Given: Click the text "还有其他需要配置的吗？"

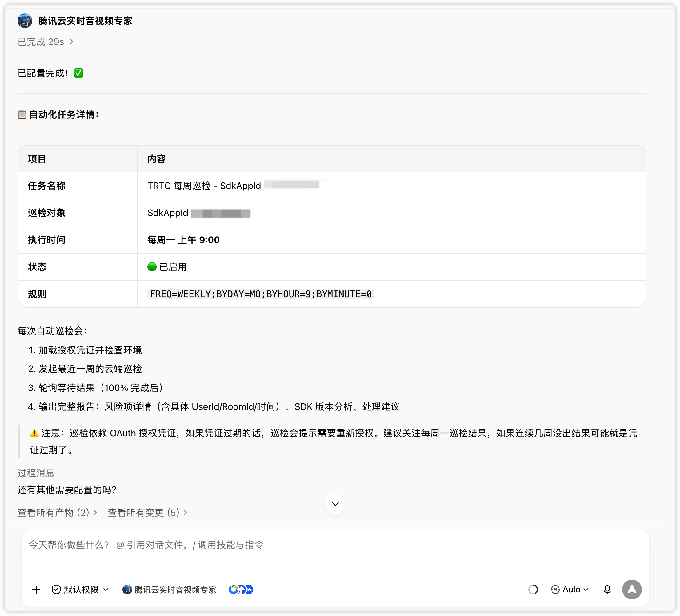Looking at the screenshot, I should [67, 490].
